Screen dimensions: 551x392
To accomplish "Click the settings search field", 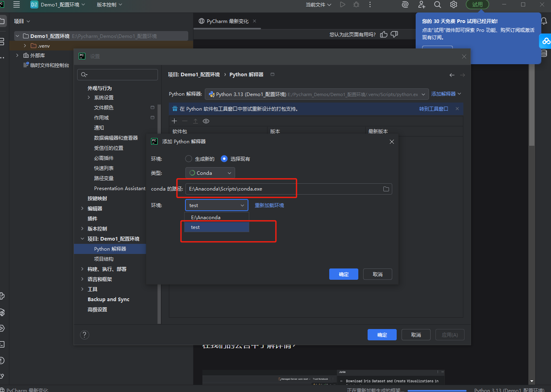I will (x=118, y=74).
